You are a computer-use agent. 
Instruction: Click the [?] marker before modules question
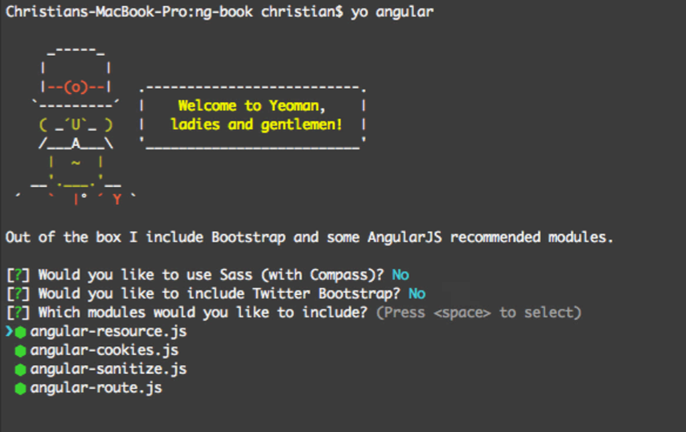(x=18, y=313)
